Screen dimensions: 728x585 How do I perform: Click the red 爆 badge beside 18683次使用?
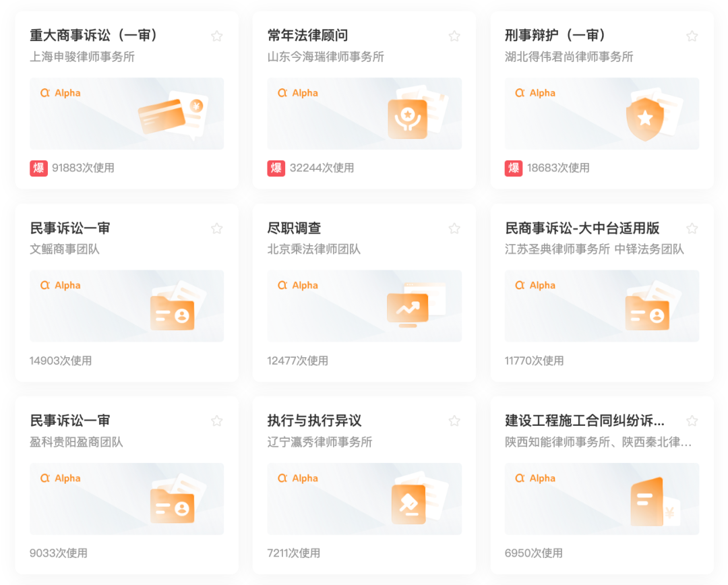click(x=514, y=168)
